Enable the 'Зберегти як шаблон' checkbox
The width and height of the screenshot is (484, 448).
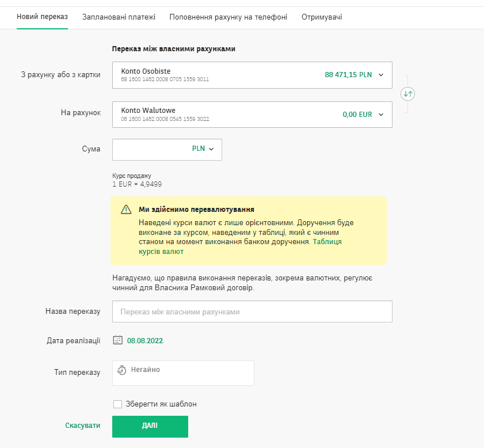coord(118,404)
